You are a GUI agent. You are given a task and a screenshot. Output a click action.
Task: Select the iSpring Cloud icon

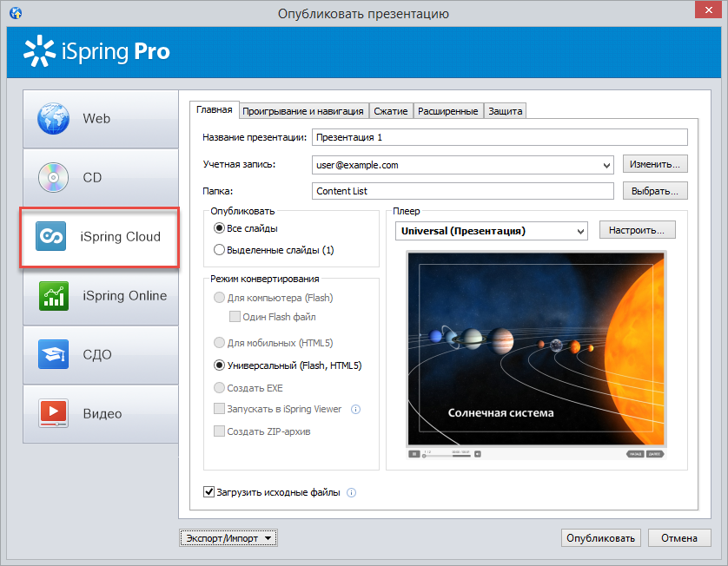click(x=50, y=236)
